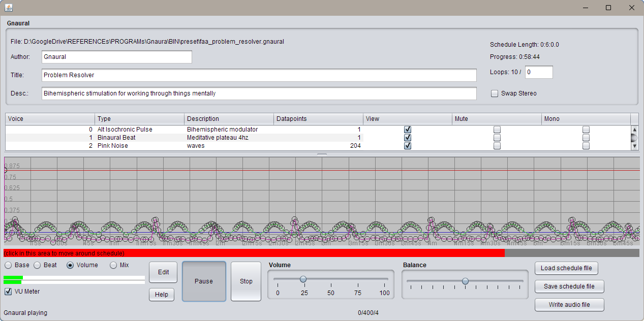Mute the Alt Isochronic Pulse voice

point(497,130)
